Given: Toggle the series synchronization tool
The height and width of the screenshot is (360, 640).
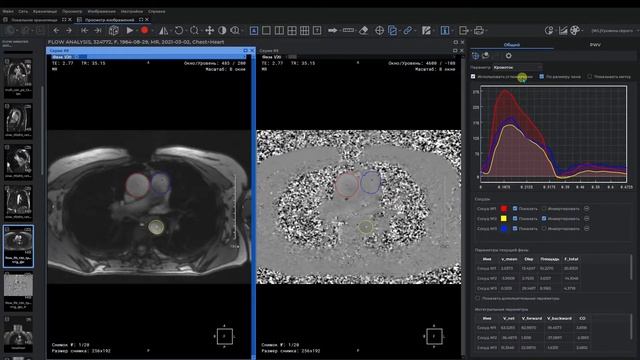Looking at the screenshot, I should pos(393,31).
